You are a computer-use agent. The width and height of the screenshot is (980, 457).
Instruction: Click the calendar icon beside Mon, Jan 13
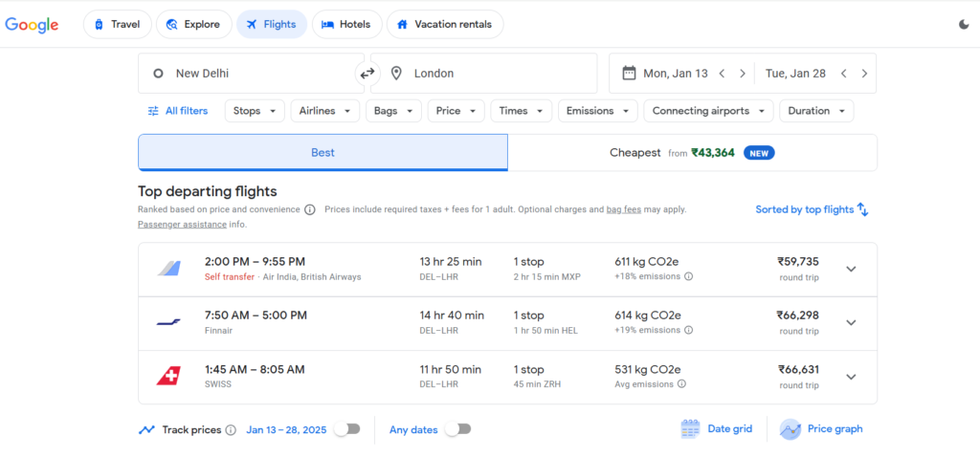tap(629, 73)
